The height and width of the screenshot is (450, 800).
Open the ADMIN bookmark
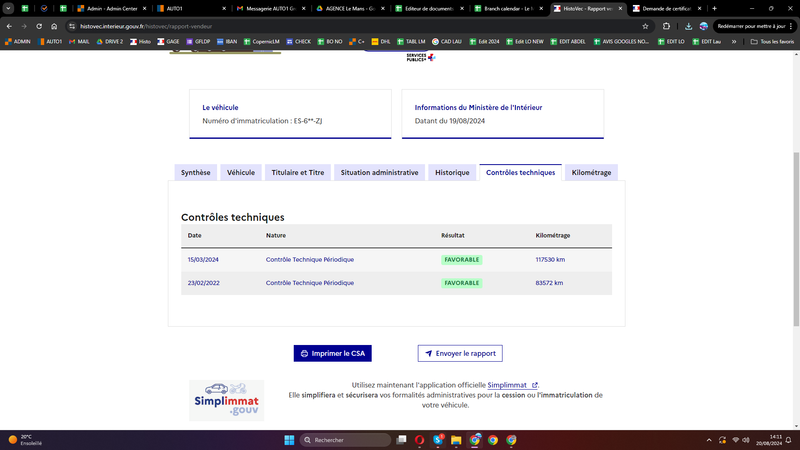pos(18,42)
